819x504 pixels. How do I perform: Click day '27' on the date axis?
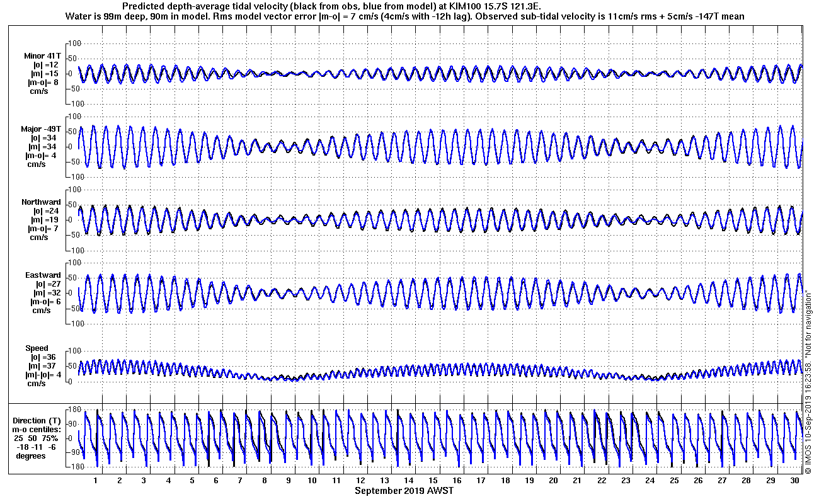722,481
